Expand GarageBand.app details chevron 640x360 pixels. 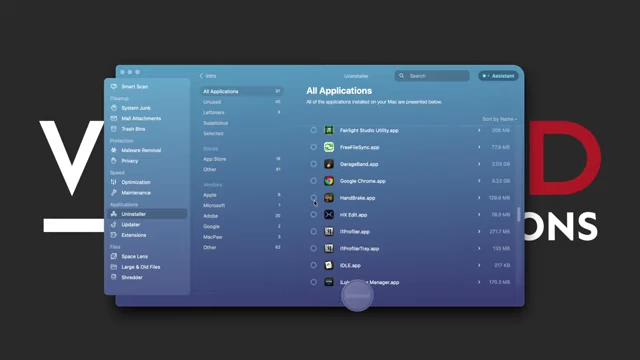point(479,164)
